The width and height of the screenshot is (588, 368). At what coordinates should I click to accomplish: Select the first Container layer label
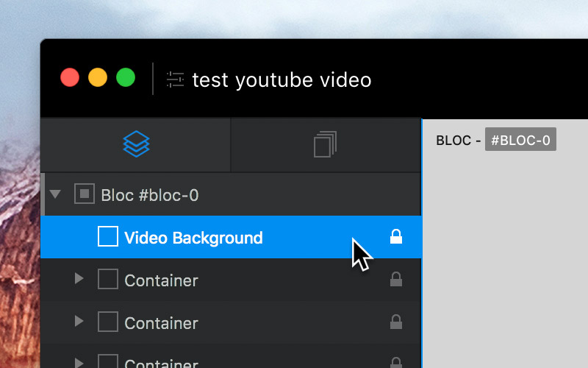click(x=161, y=281)
